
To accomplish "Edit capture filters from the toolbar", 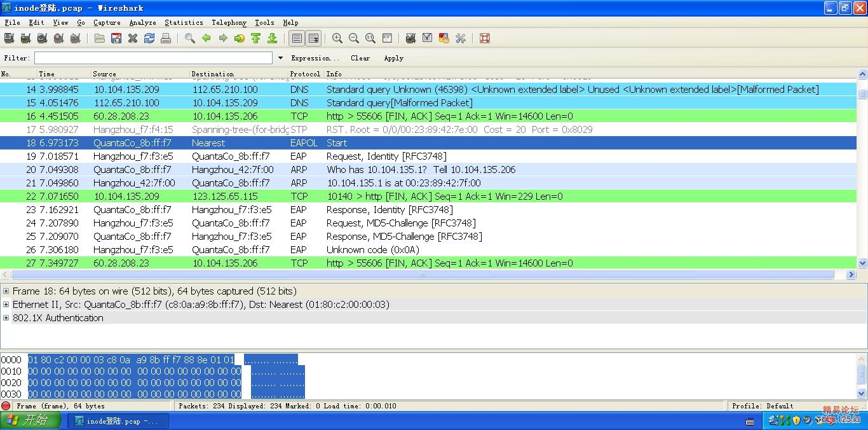I will [x=411, y=38].
